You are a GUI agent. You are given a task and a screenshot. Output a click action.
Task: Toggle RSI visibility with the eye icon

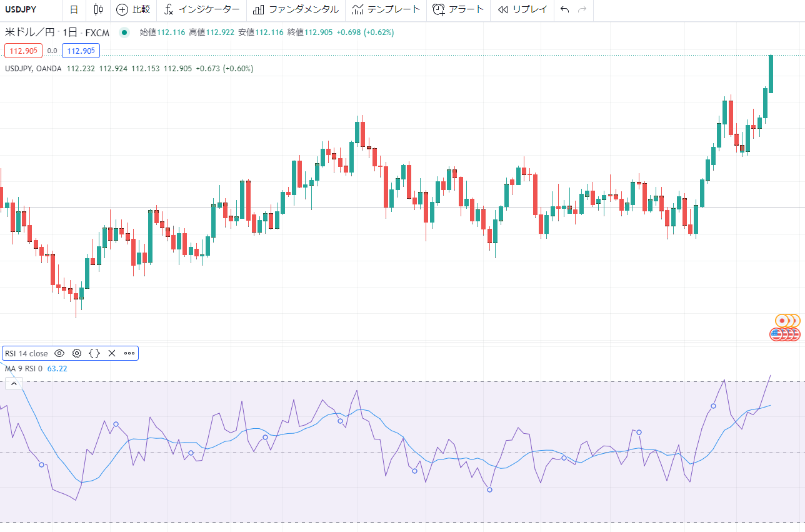click(x=59, y=353)
